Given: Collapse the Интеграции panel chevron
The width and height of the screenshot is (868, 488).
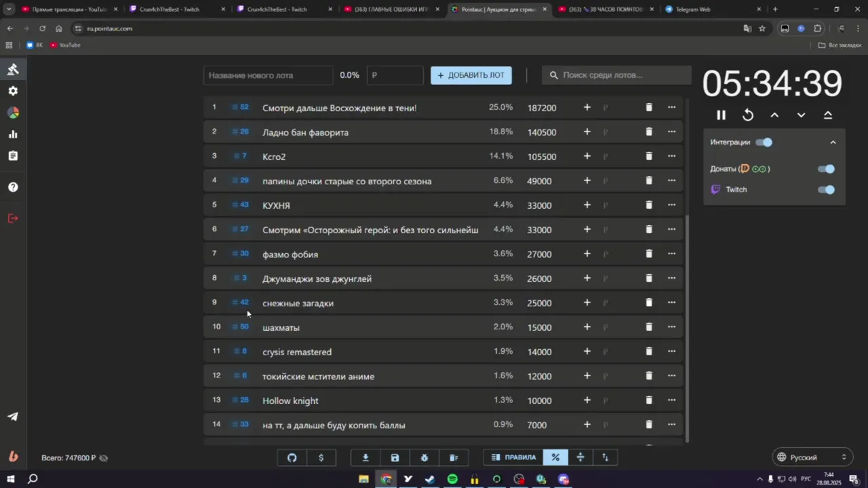Looking at the screenshot, I should [833, 142].
